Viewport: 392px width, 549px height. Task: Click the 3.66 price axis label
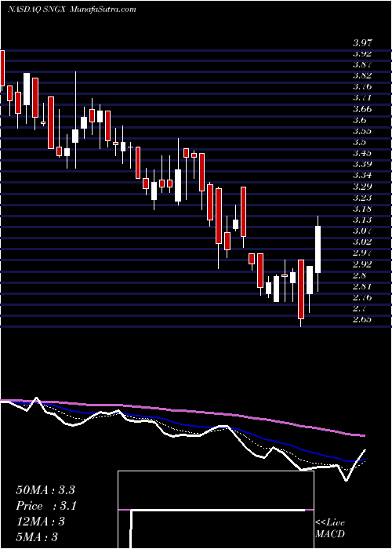pyautogui.click(x=362, y=109)
